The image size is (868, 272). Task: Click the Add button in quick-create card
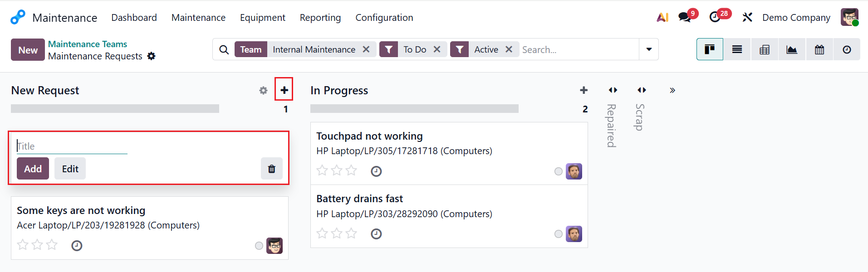click(33, 169)
